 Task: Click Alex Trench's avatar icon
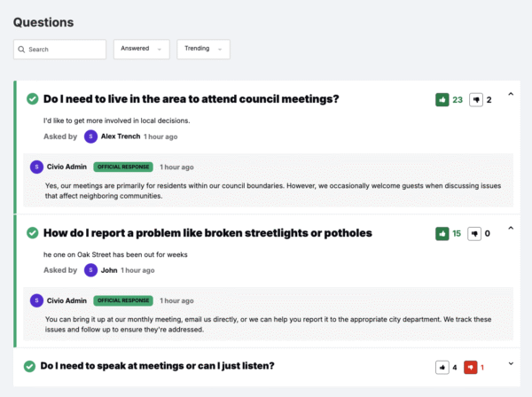[90, 136]
